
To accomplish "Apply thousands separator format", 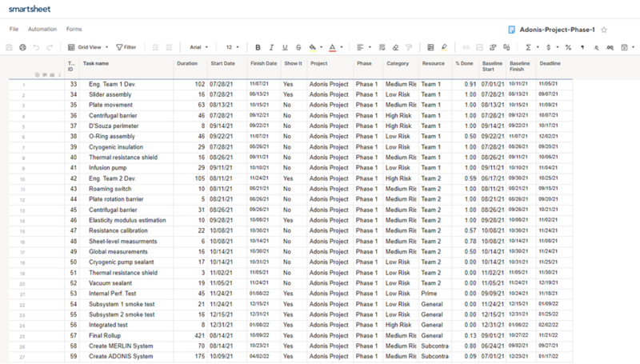I will pyautogui.click(x=582, y=47).
